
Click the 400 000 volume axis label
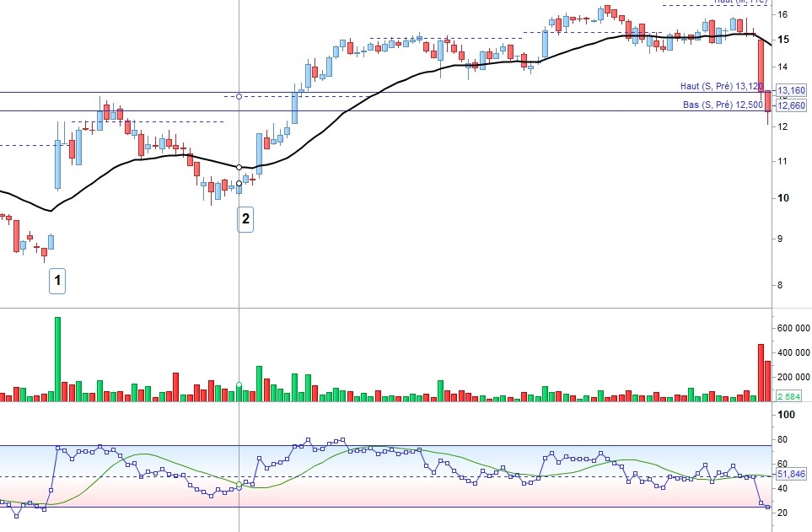coord(793,352)
